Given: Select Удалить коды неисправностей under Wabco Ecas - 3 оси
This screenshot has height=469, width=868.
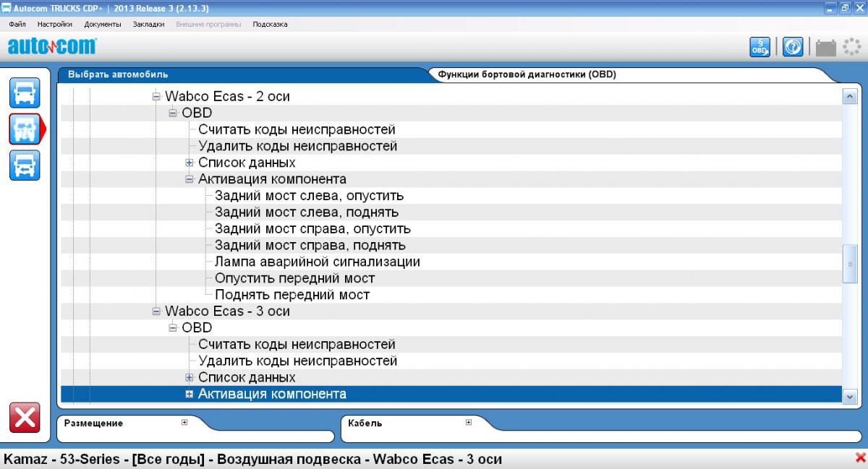Looking at the screenshot, I should (297, 361).
